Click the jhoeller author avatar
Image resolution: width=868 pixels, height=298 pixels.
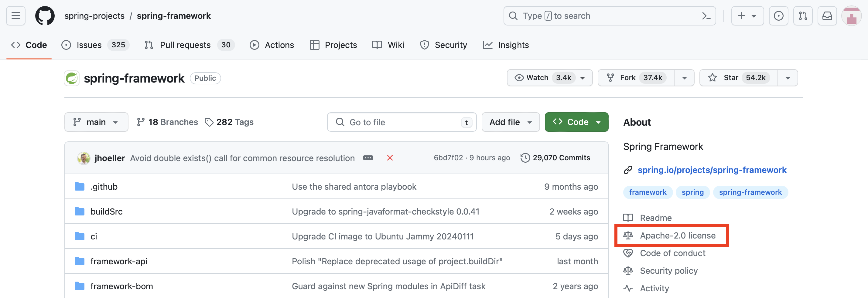[84, 158]
